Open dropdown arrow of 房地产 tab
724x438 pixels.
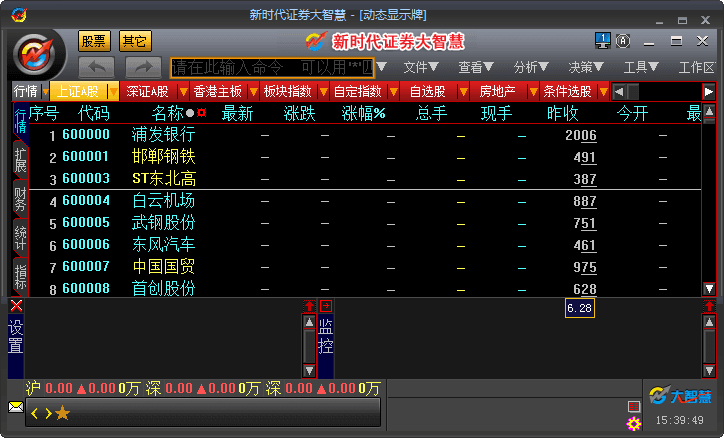pos(533,92)
